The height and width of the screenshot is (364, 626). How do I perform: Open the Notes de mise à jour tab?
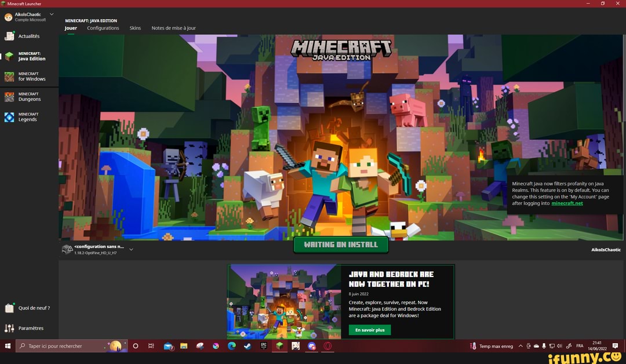[x=173, y=28]
